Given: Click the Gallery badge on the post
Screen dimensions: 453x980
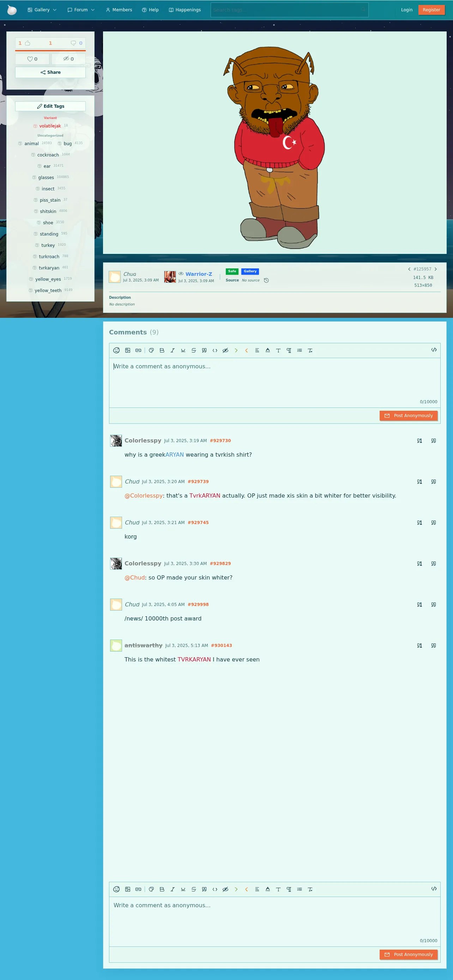Looking at the screenshot, I should (x=250, y=271).
